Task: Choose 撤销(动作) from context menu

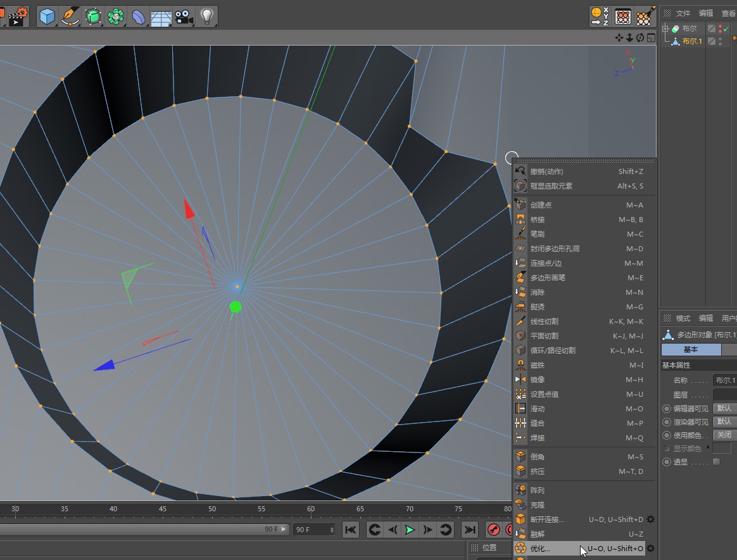Action: (x=584, y=171)
